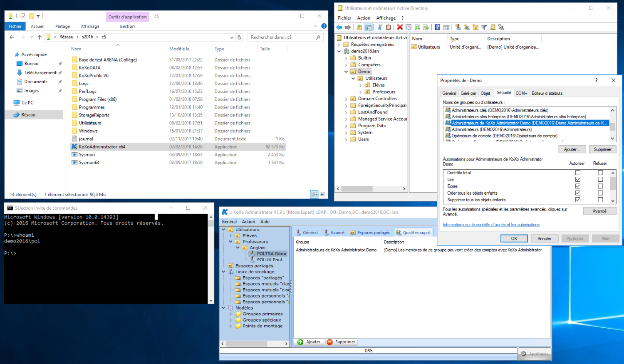Click the Find objects magnifier icon in Active Directory toolbar
624x364 pixels.
point(493,27)
